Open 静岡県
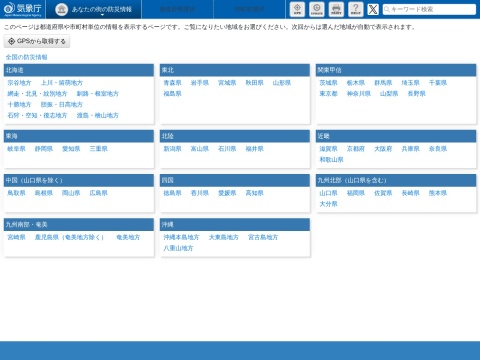 coord(44,149)
